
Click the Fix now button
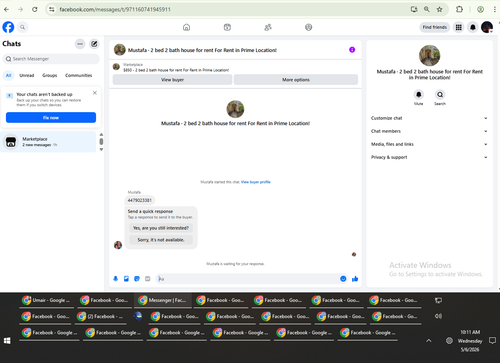[x=51, y=118]
